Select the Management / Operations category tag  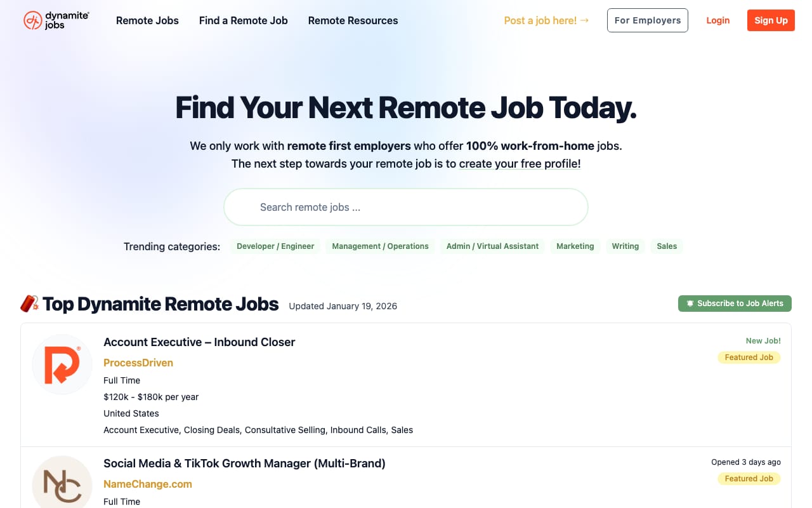380,246
